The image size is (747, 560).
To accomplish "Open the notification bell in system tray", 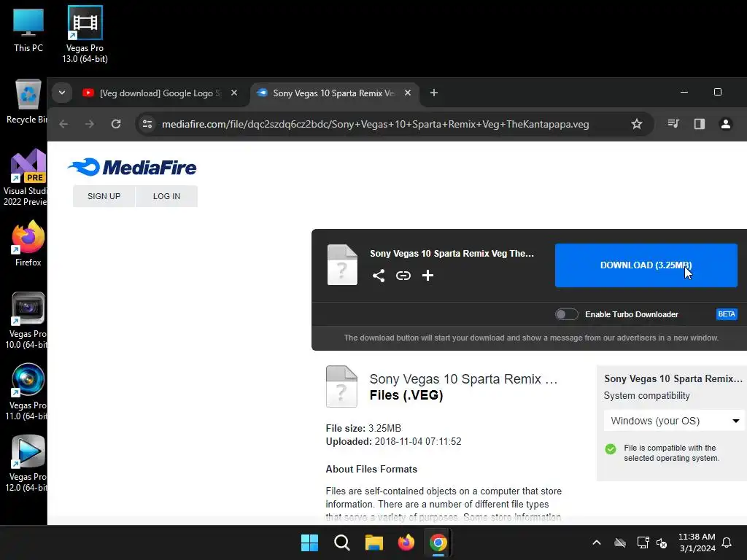I will [x=727, y=542].
